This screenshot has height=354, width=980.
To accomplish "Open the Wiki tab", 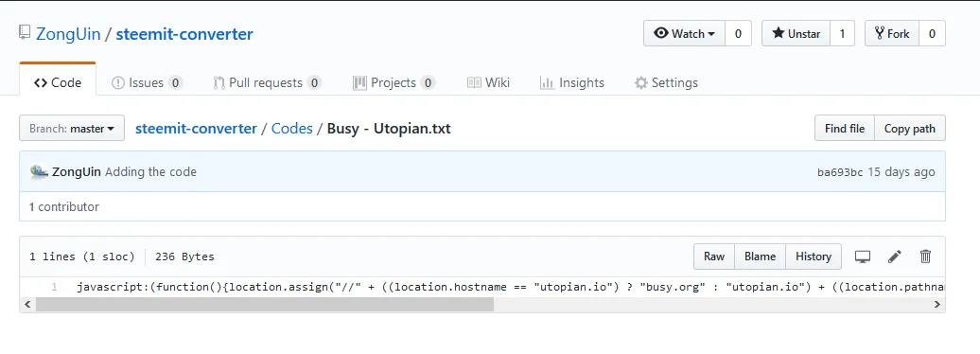I will click(488, 82).
